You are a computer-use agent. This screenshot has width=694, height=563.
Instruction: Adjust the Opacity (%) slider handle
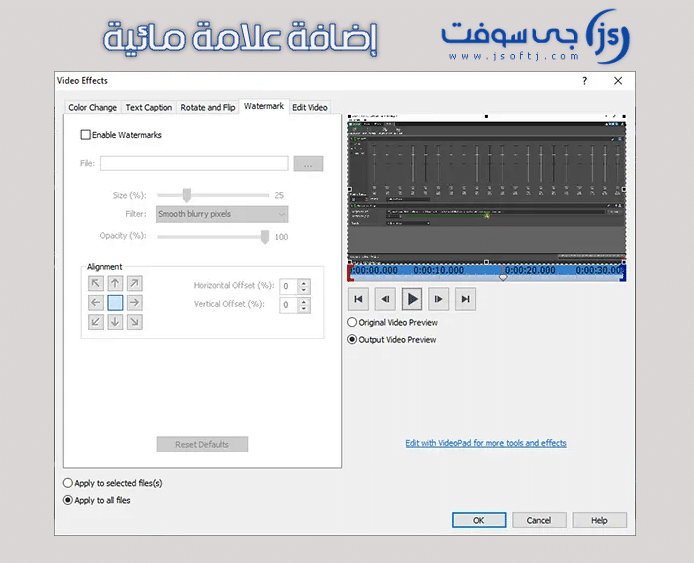coord(265,237)
